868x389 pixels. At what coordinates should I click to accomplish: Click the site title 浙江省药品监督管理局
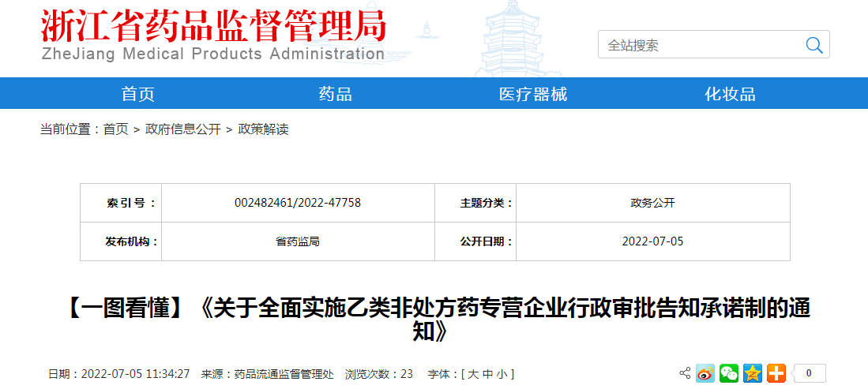coord(214,26)
